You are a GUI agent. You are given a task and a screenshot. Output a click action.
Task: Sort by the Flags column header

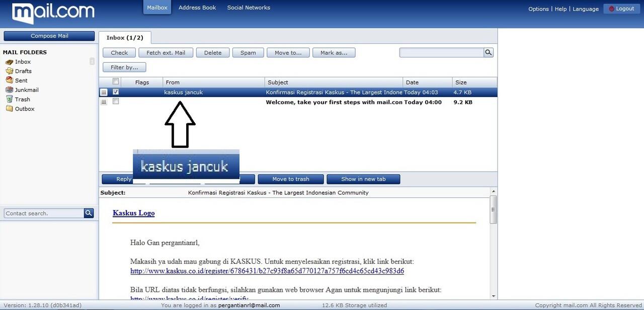[142, 82]
